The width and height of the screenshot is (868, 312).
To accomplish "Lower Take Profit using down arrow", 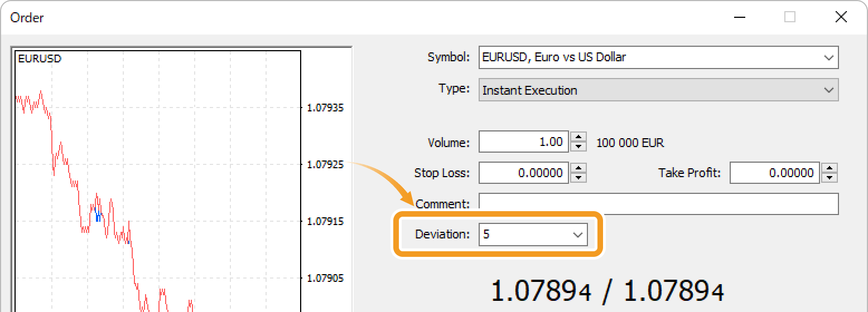I will 831,178.
